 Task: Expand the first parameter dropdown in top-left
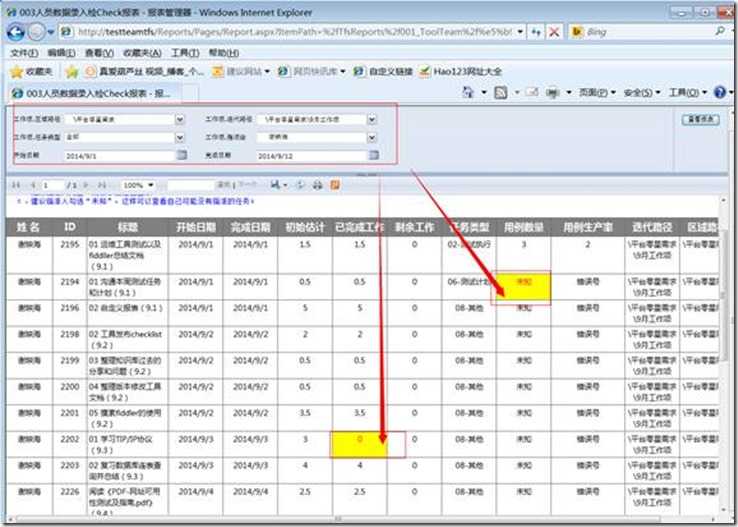(x=180, y=120)
